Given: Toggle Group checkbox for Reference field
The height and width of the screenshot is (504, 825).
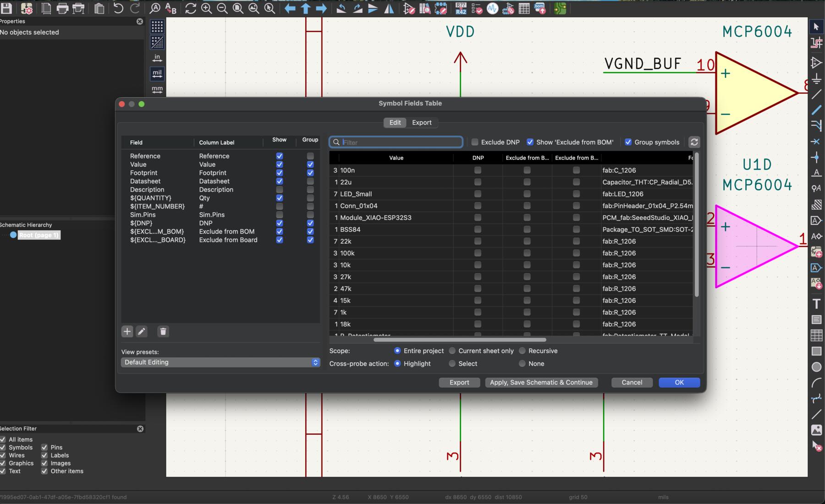Looking at the screenshot, I should [310, 156].
